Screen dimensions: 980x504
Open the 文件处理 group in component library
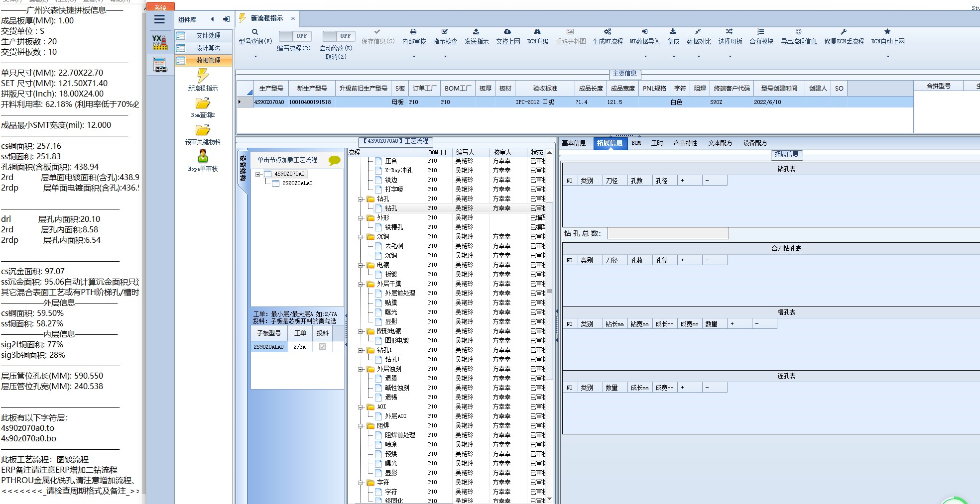coord(204,36)
